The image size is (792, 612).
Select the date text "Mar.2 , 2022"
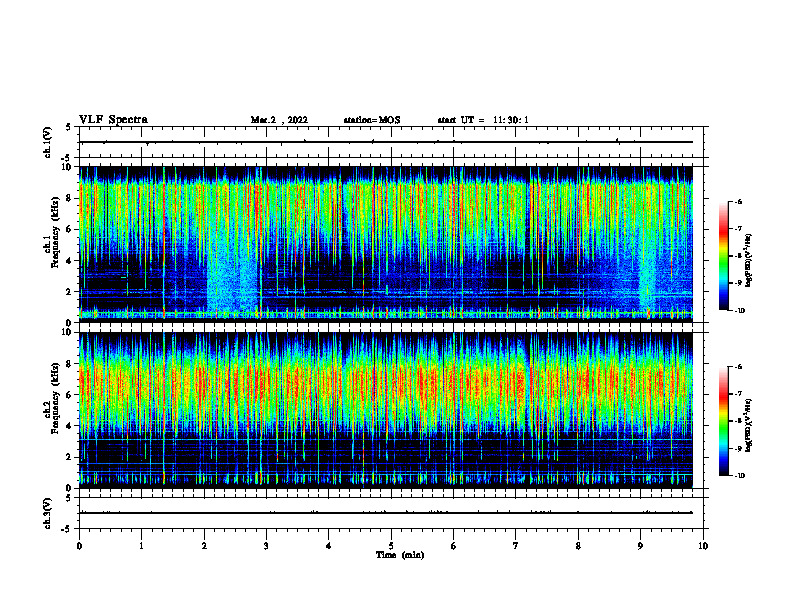point(279,120)
